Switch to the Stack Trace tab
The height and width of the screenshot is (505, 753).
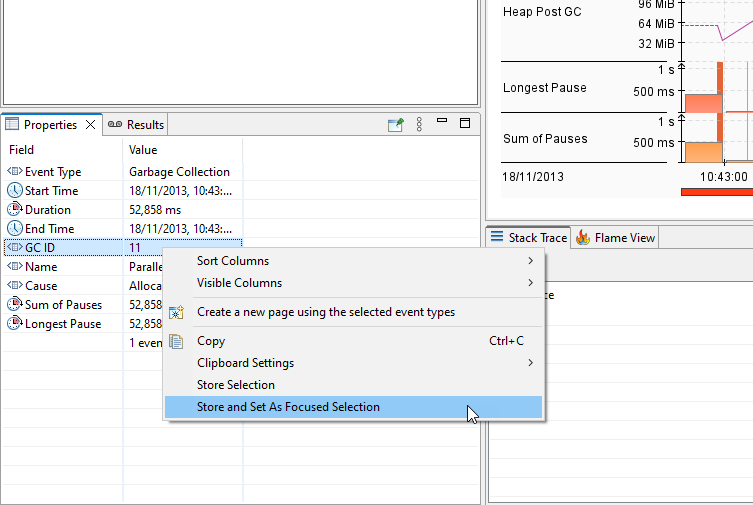click(528, 238)
